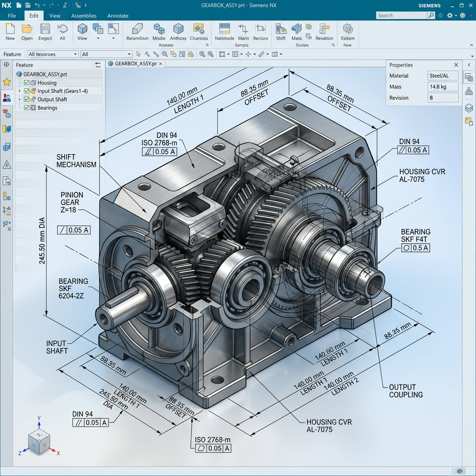Screen dimensions: 476x476
Task: Click the Revision field showing B
Action: pyautogui.click(x=443, y=98)
